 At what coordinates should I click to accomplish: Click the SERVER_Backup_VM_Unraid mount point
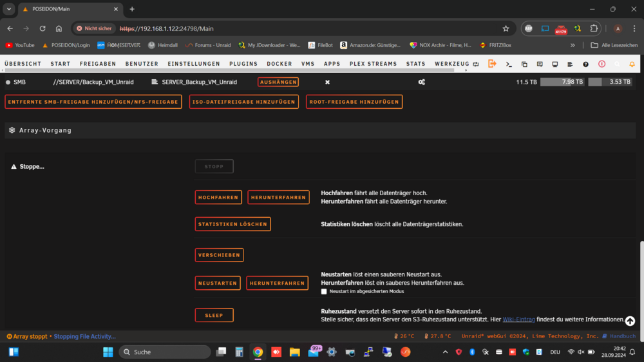(x=199, y=82)
